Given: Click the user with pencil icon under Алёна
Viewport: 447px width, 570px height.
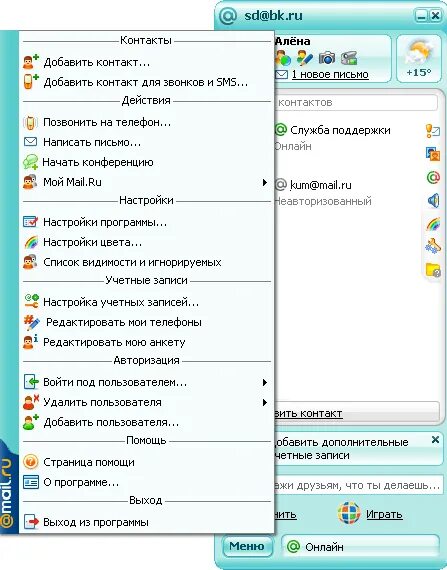Looking at the screenshot, I should click(305, 58).
